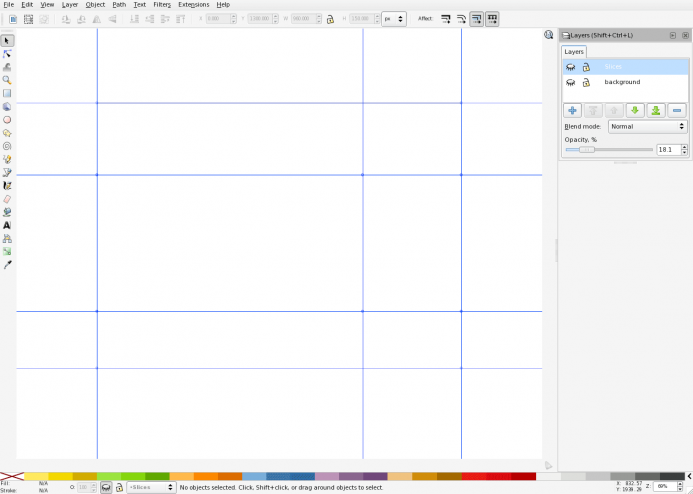The image size is (693, 494).
Task: Select the Spiral tool
Action: coord(7,146)
